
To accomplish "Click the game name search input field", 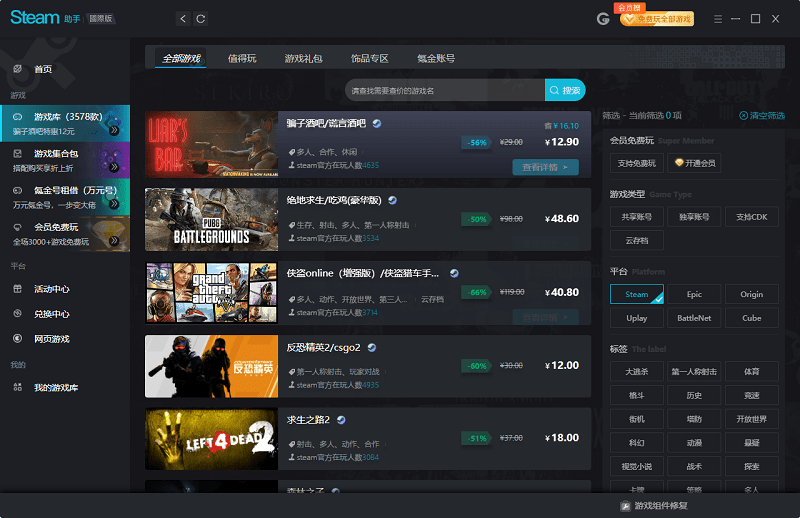I will click(x=444, y=91).
